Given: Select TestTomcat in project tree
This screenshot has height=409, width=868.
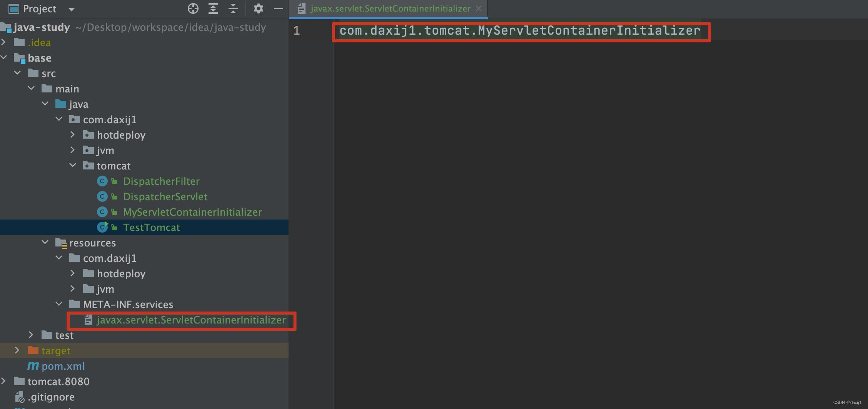Looking at the screenshot, I should [x=151, y=227].
